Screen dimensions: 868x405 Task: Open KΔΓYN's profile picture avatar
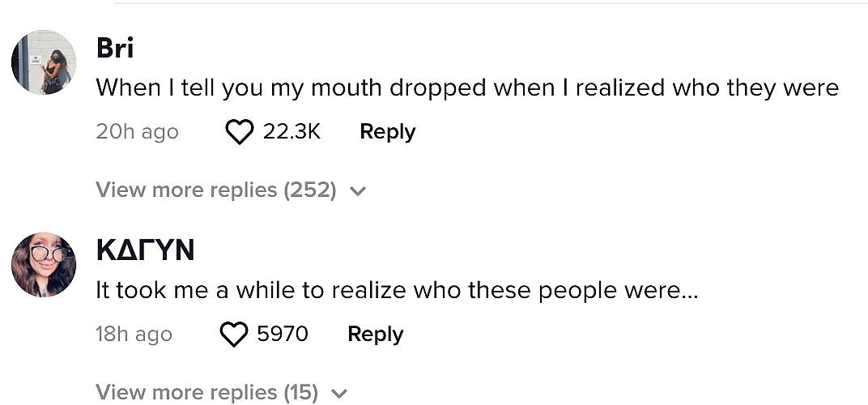[43, 264]
